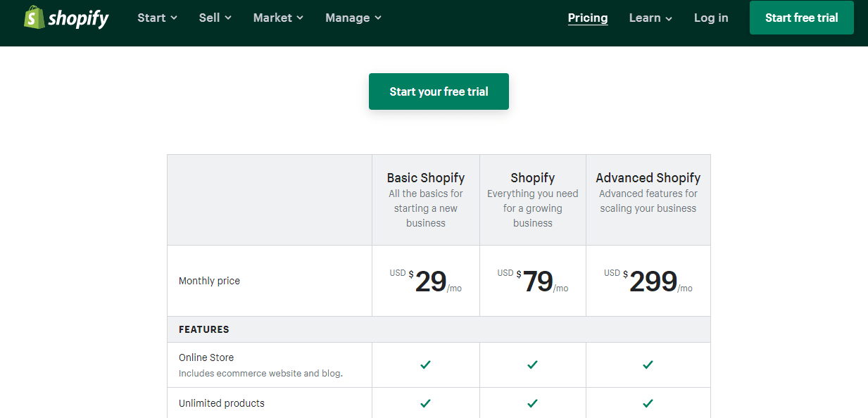Open the Learn dropdown menu

tap(650, 18)
